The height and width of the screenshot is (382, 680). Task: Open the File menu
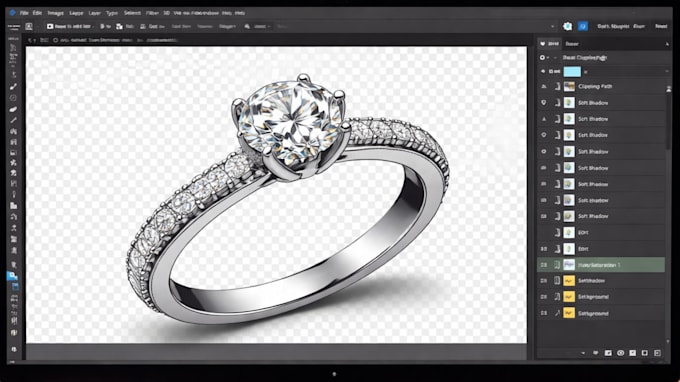pos(24,13)
